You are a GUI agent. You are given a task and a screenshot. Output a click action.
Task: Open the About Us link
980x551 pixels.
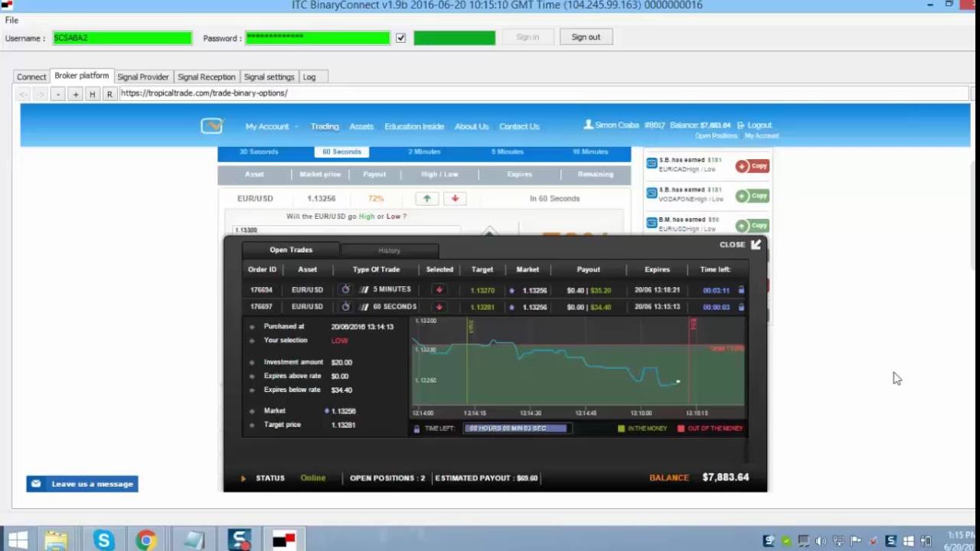pos(472,126)
